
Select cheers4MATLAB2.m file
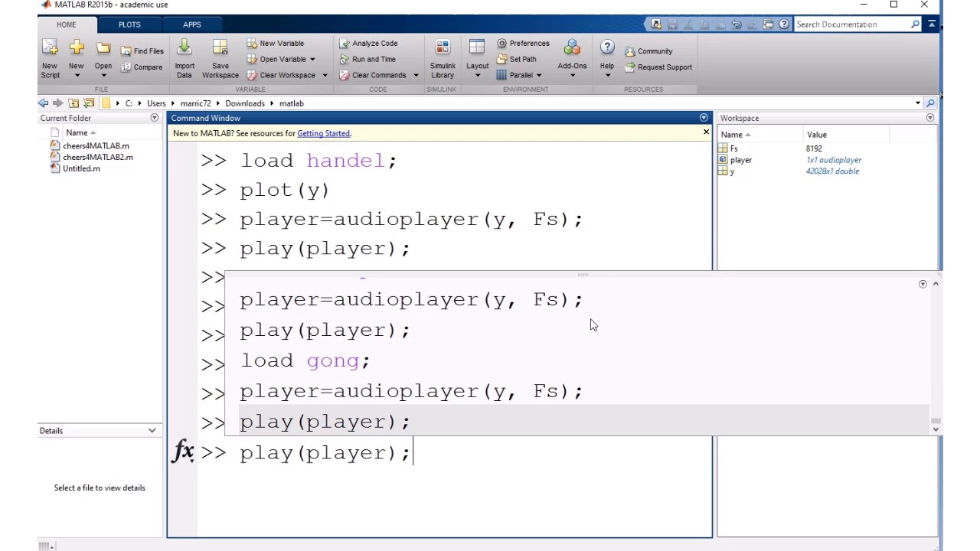(x=92, y=157)
